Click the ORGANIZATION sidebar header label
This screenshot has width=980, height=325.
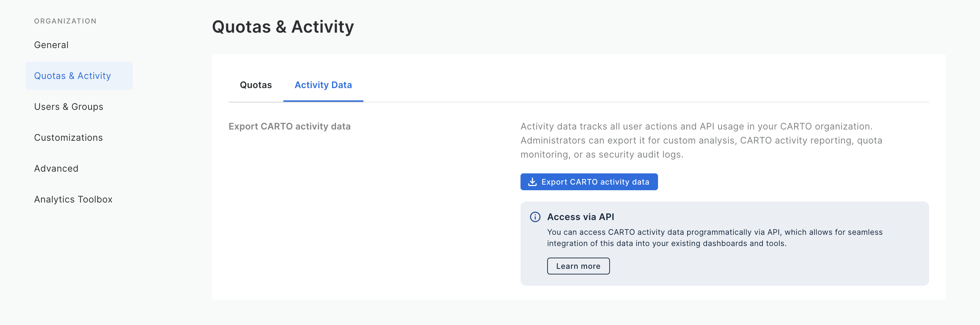[66, 21]
